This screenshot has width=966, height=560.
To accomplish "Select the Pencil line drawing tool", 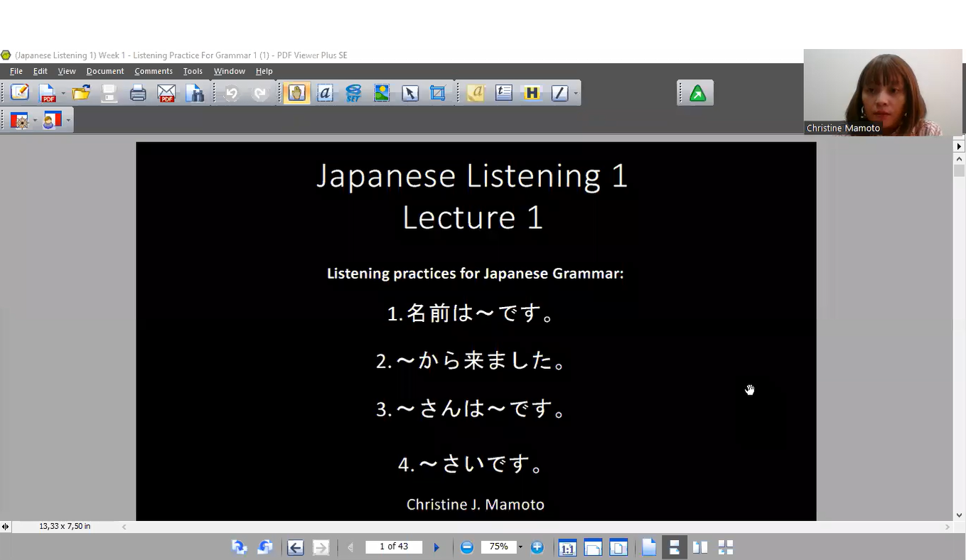I will (560, 93).
